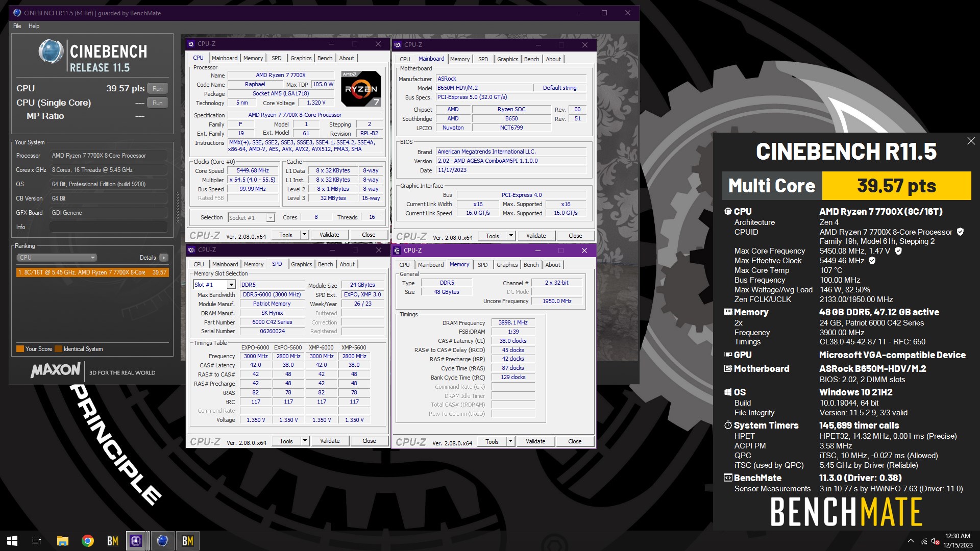Click the Module Size 24 GBytes value
This screenshot has height=551, width=980.
point(362,285)
